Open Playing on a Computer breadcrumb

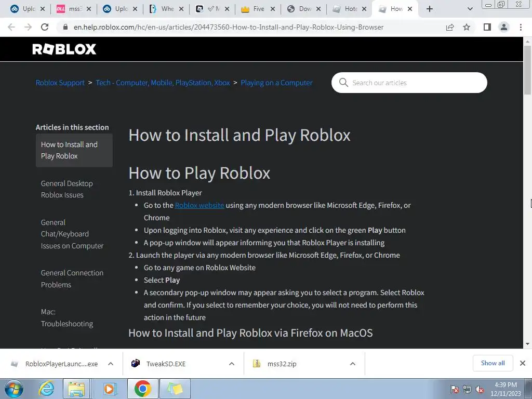click(x=276, y=83)
